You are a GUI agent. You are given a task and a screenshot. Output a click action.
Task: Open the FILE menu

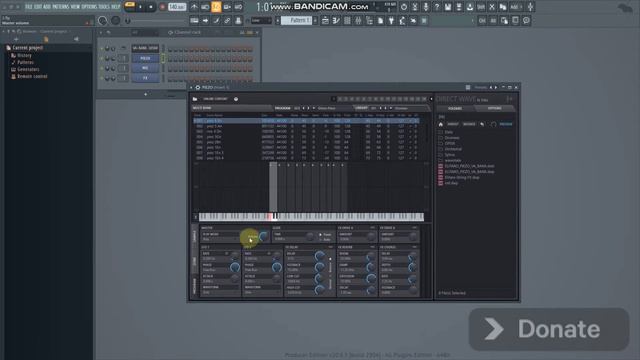29,7
